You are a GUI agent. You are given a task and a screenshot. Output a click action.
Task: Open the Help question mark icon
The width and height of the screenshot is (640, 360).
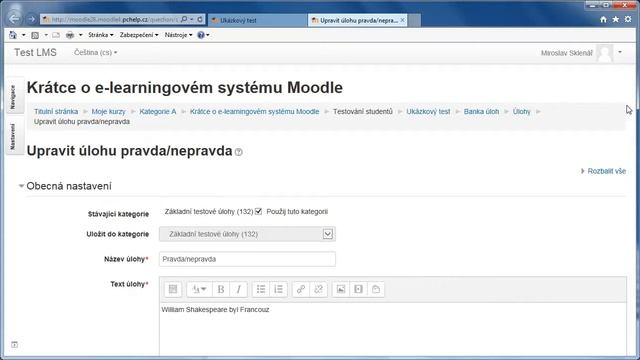pos(200,35)
